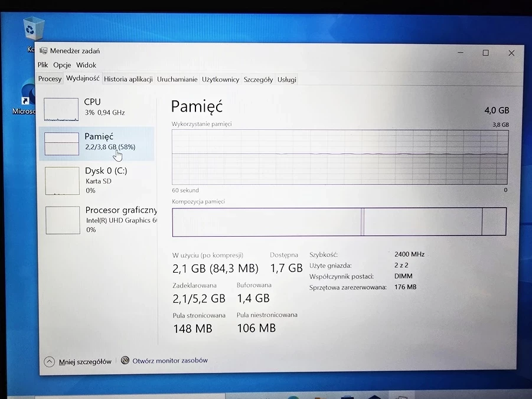Open the Plik menu
Image resolution: width=532 pixels, height=399 pixels.
[x=43, y=66]
